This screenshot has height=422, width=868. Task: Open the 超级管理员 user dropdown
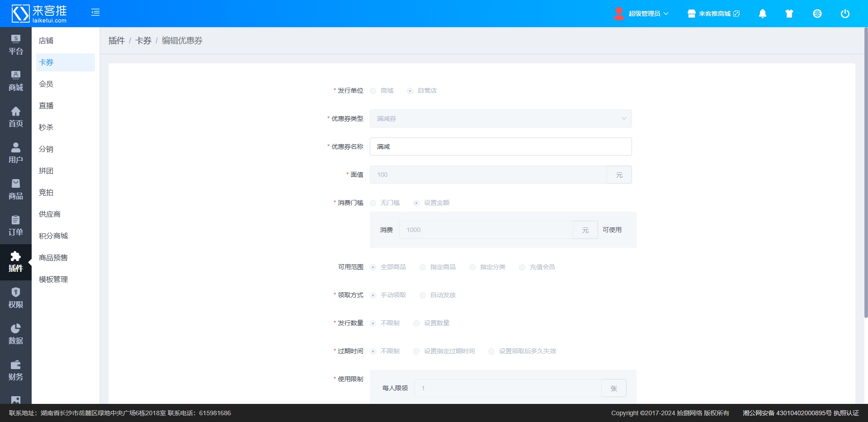pos(641,14)
